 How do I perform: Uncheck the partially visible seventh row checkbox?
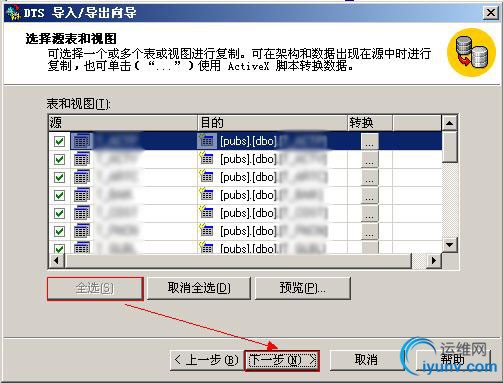point(59,249)
